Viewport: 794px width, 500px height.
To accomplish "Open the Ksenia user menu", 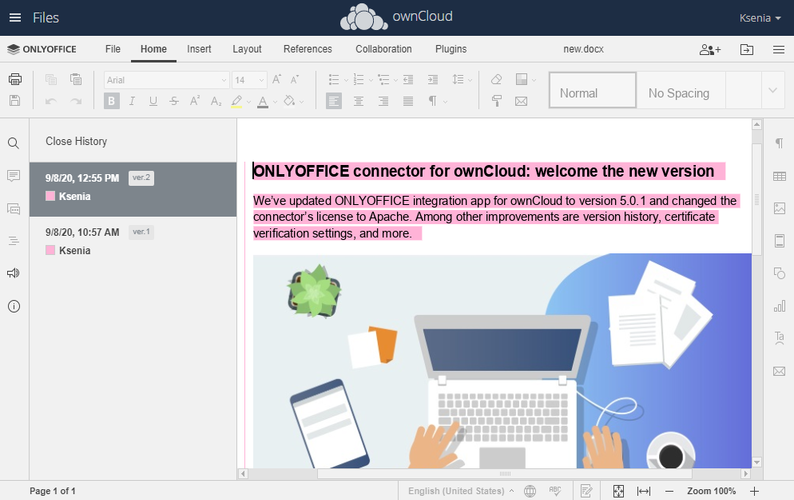I will point(760,18).
